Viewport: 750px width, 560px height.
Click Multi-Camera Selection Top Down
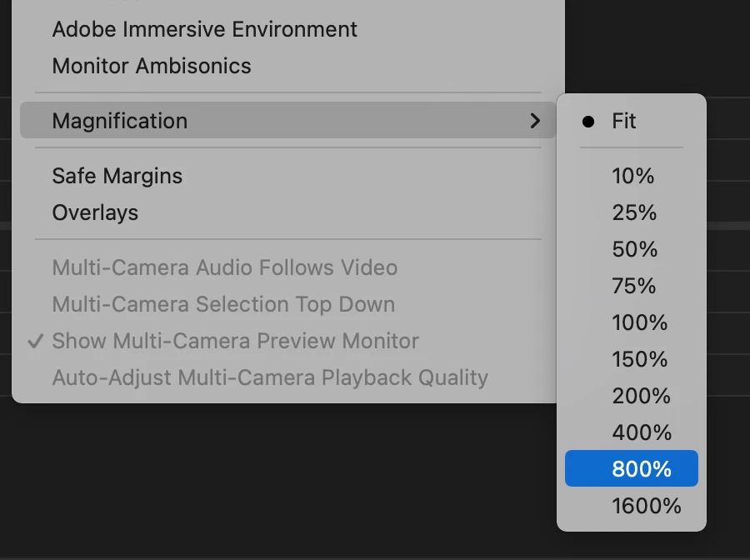(x=223, y=304)
